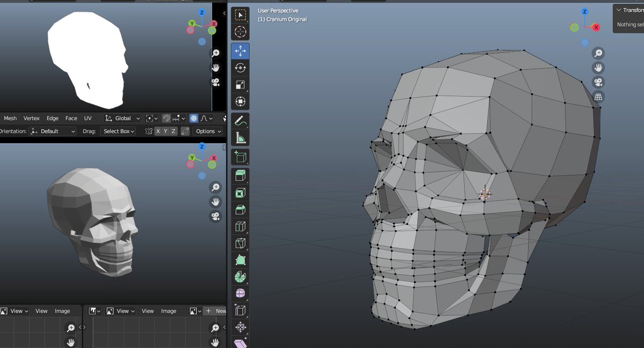
Task: Select the Bevel tool
Action: click(240, 210)
